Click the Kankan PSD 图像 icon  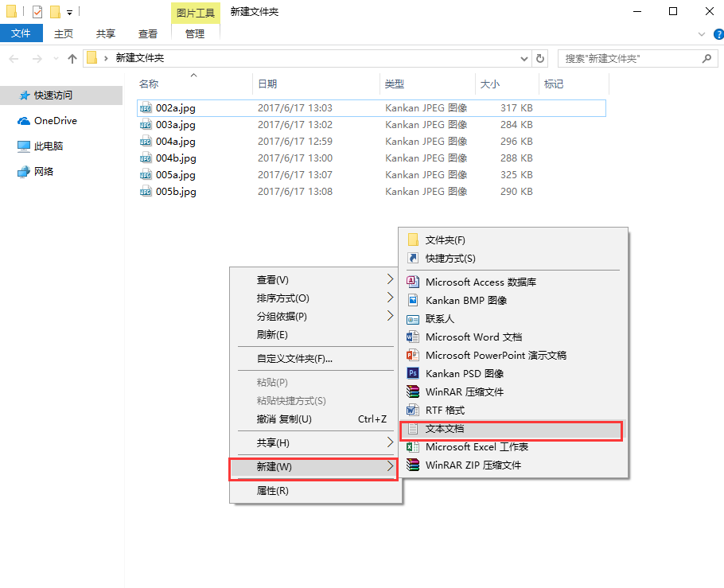pos(415,373)
